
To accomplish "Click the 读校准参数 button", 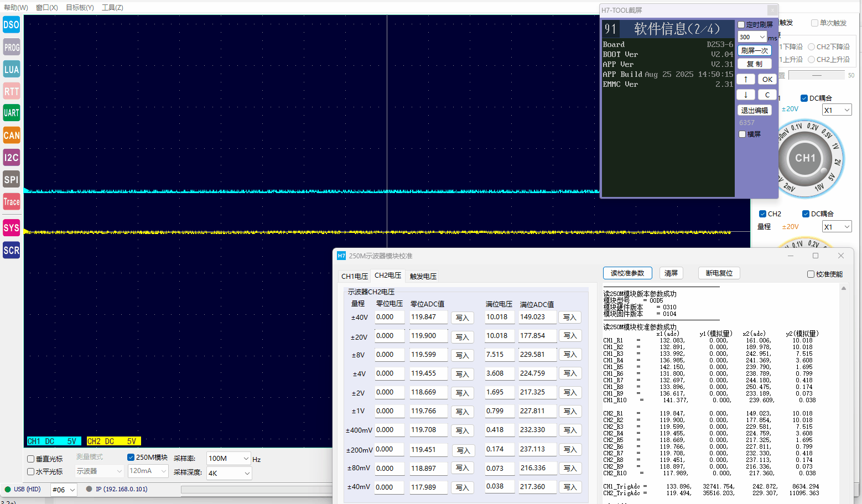I will point(627,273).
